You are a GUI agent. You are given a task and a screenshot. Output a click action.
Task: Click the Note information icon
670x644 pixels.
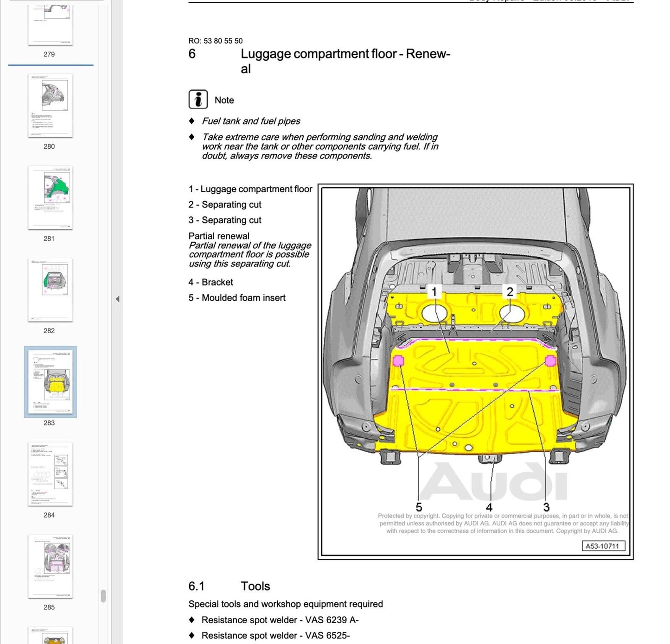tap(198, 100)
